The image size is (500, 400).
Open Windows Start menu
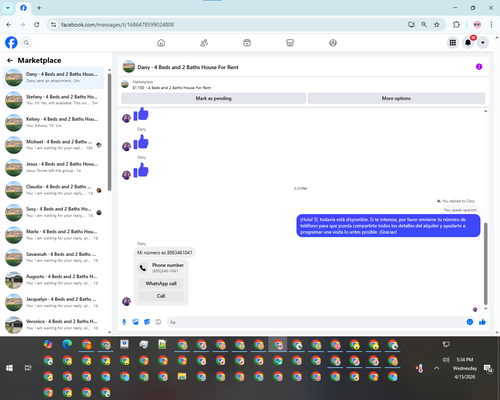click(x=9, y=368)
